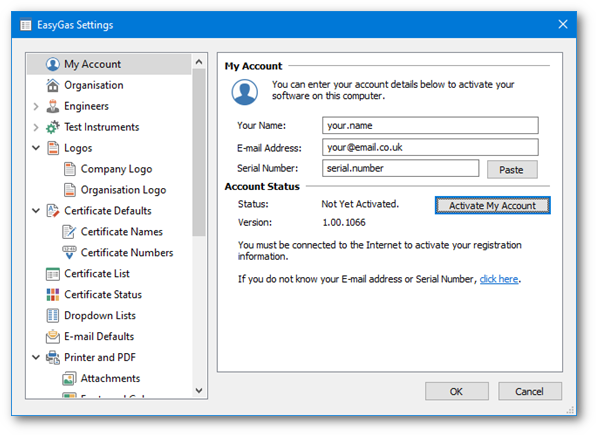
Task: Click the Test Instruments gear icon
Action: point(53,127)
